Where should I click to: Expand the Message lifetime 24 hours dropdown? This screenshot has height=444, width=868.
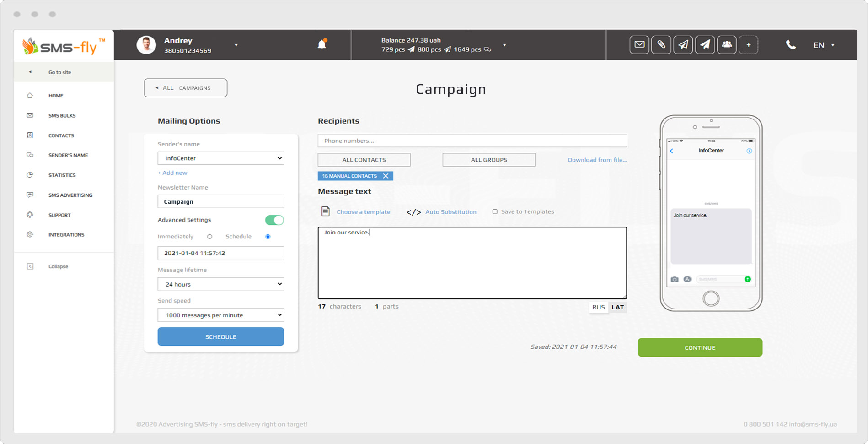(221, 284)
